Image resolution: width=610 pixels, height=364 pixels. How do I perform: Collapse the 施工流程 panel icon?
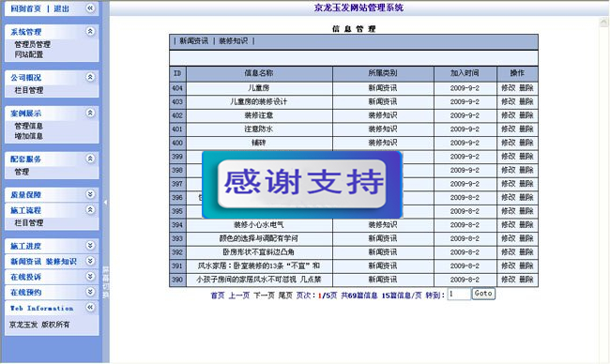pos(90,210)
